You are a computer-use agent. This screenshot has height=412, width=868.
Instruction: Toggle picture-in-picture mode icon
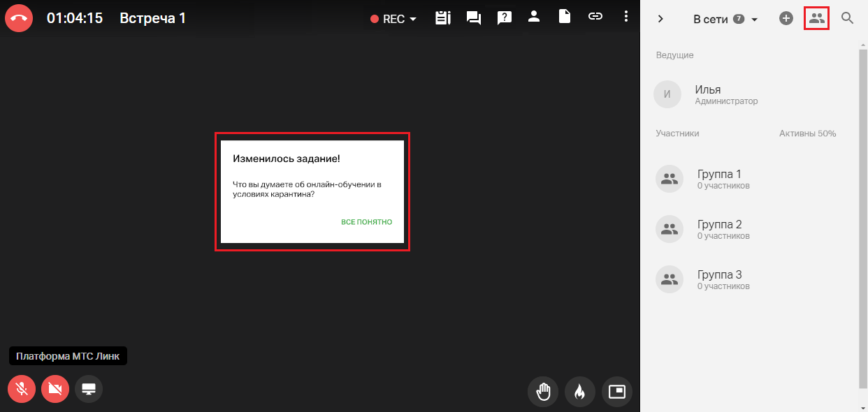(x=617, y=392)
